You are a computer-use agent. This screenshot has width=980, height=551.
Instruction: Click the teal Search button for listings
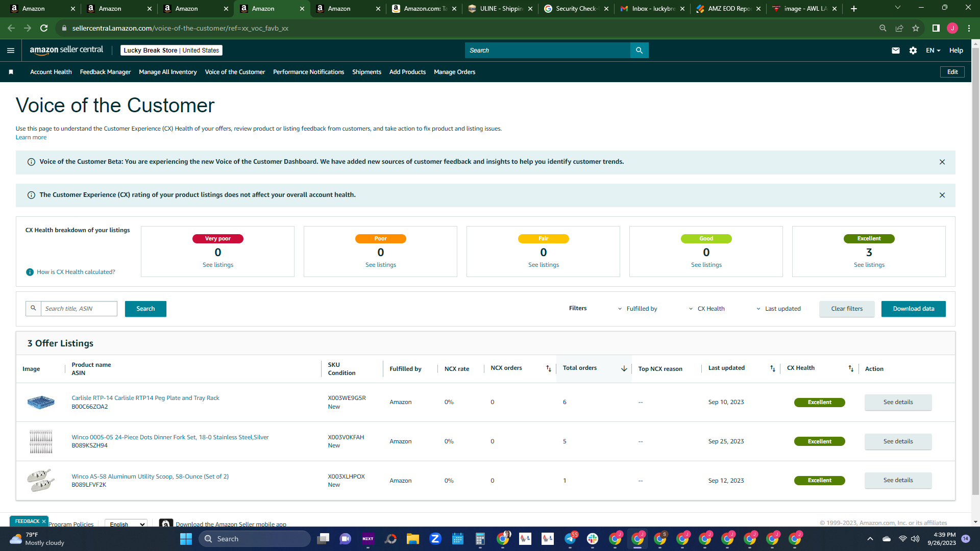[145, 309]
